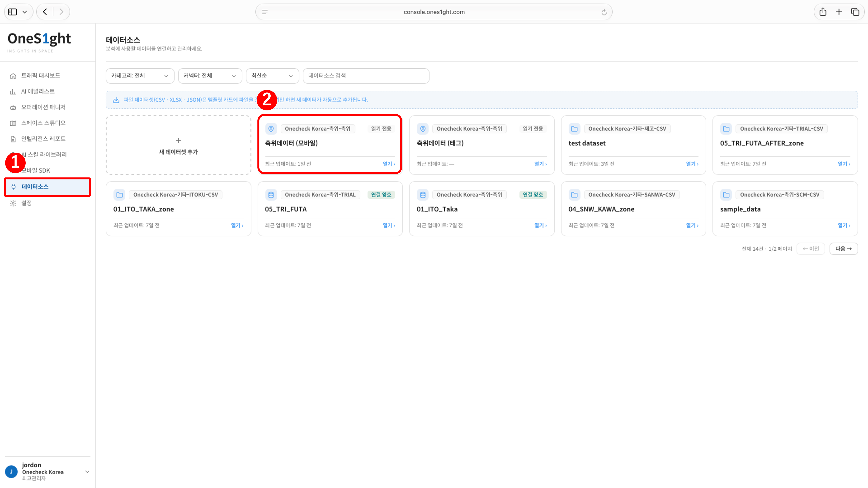Click the browser back arrow

45,12
